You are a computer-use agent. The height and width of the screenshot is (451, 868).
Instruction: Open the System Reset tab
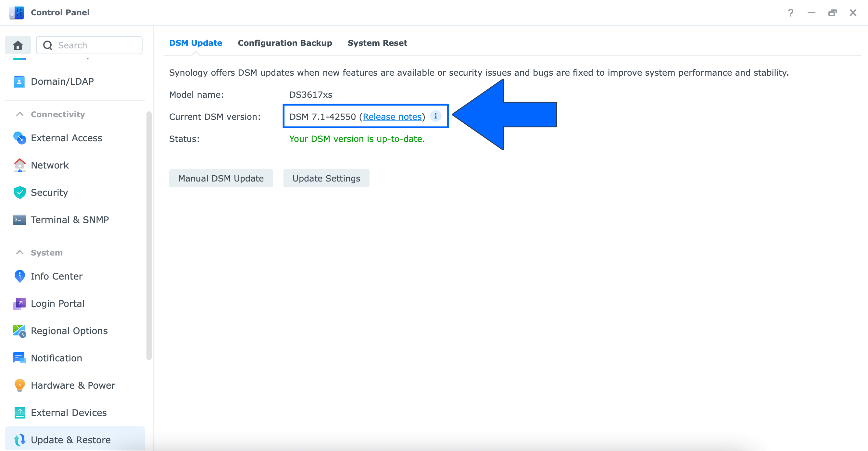[x=377, y=43]
